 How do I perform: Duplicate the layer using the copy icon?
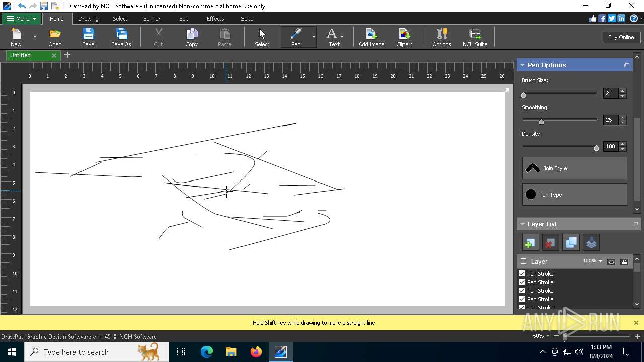pyautogui.click(x=571, y=242)
